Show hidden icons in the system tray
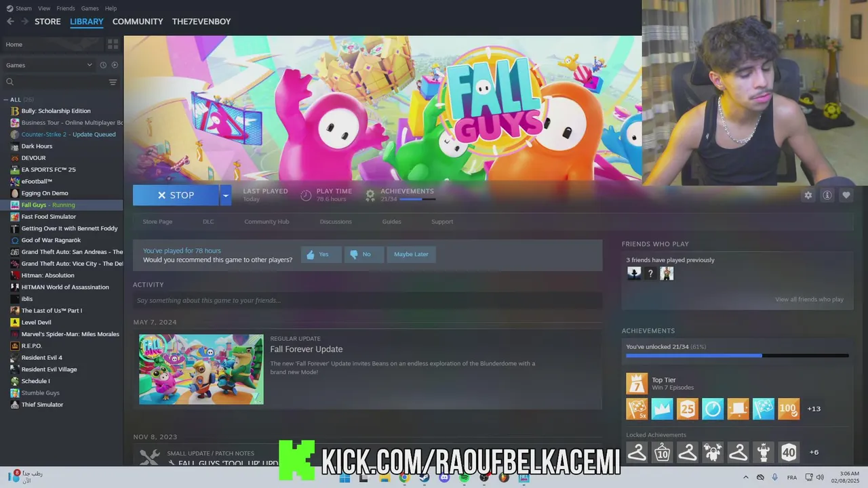 tap(746, 477)
